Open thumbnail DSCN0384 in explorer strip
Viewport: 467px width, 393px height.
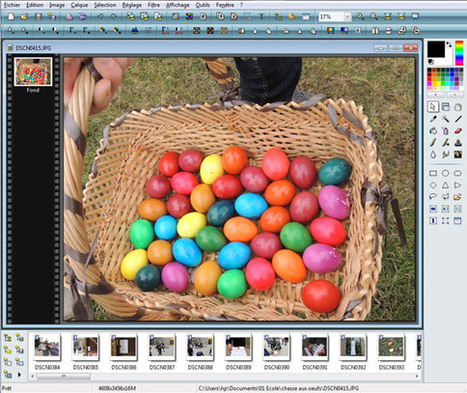pyautogui.click(x=47, y=347)
